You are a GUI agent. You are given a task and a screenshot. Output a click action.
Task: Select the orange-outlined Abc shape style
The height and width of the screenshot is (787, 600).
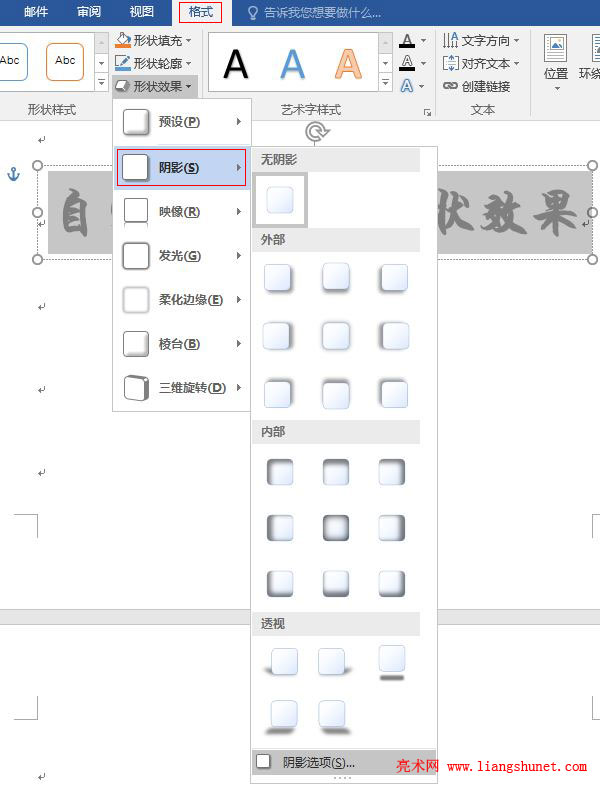point(65,62)
